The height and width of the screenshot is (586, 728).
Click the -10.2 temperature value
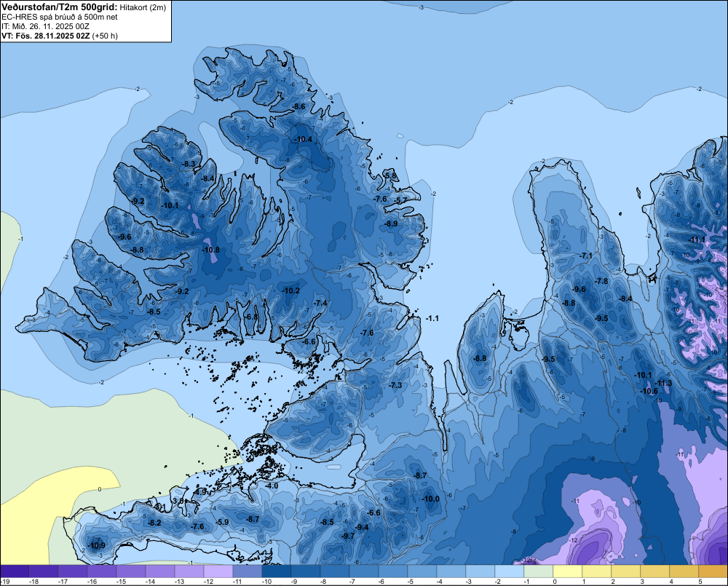(x=291, y=290)
